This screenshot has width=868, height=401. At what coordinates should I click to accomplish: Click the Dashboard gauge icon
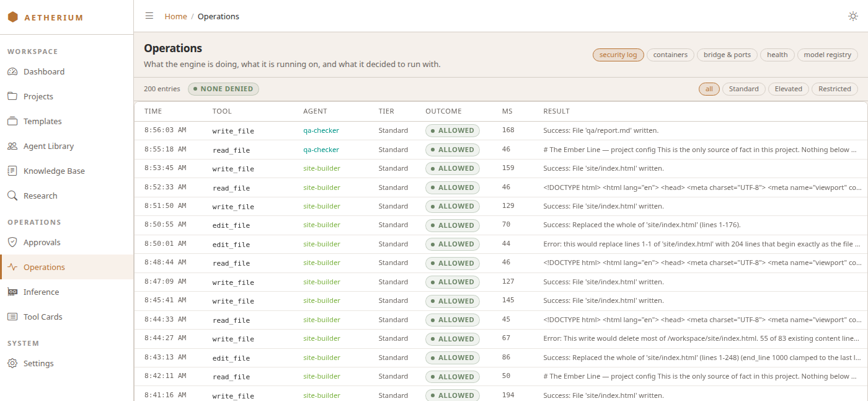(x=12, y=71)
